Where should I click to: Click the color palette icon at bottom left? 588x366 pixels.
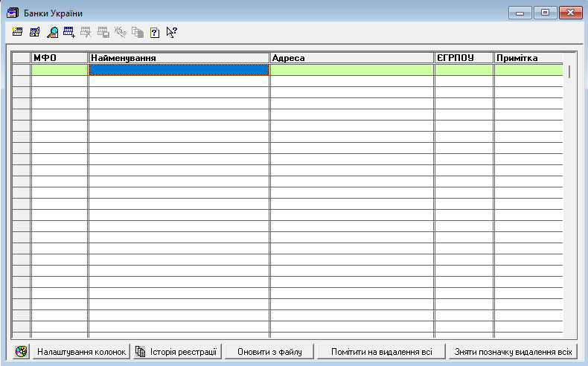pyautogui.click(x=21, y=351)
